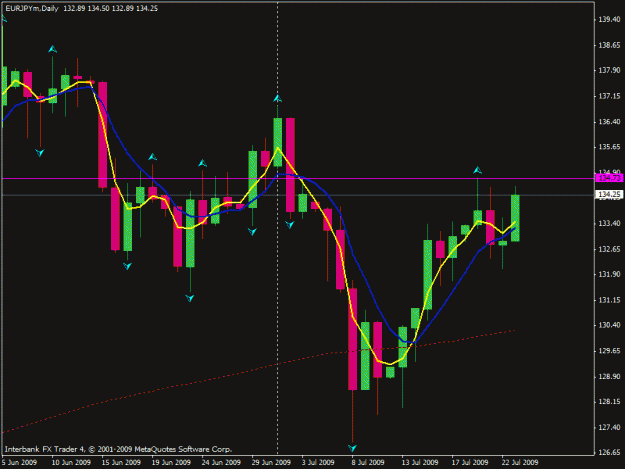Click the EURJPYm,Daily chart title

pos(31,8)
